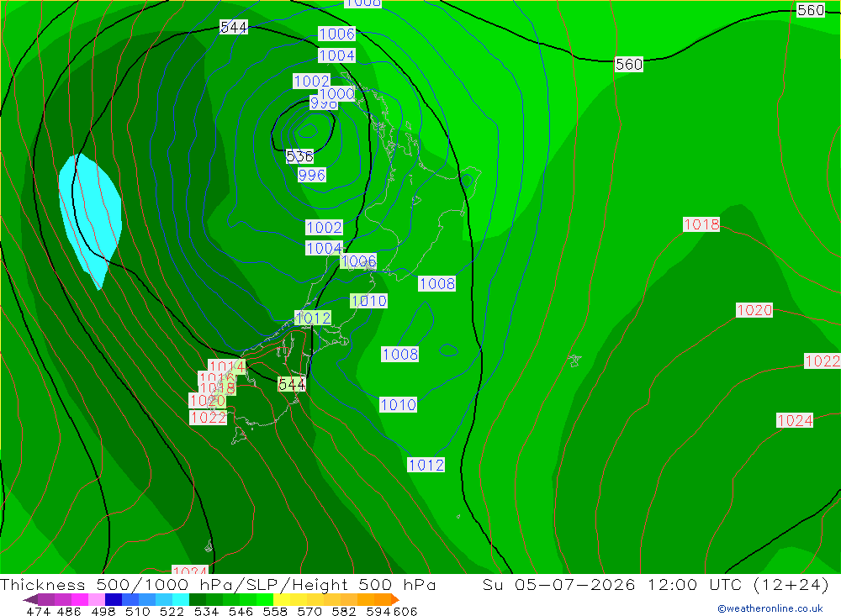
Task: Click legend value 474
Action: point(38,611)
